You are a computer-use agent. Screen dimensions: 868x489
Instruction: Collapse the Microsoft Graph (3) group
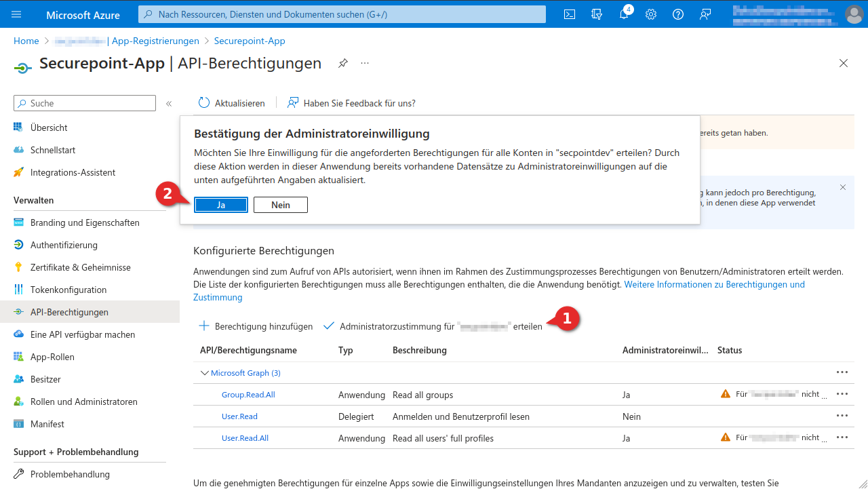pos(205,373)
